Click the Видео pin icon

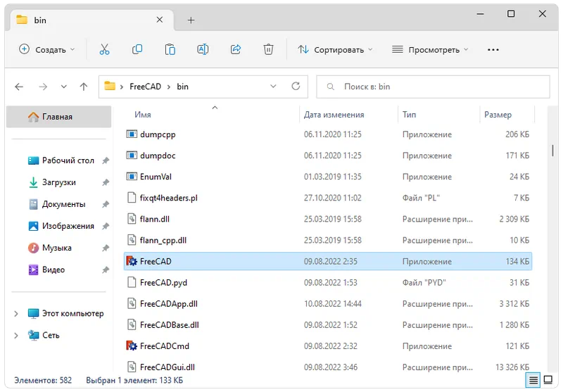pyautogui.click(x=106, y=270)
